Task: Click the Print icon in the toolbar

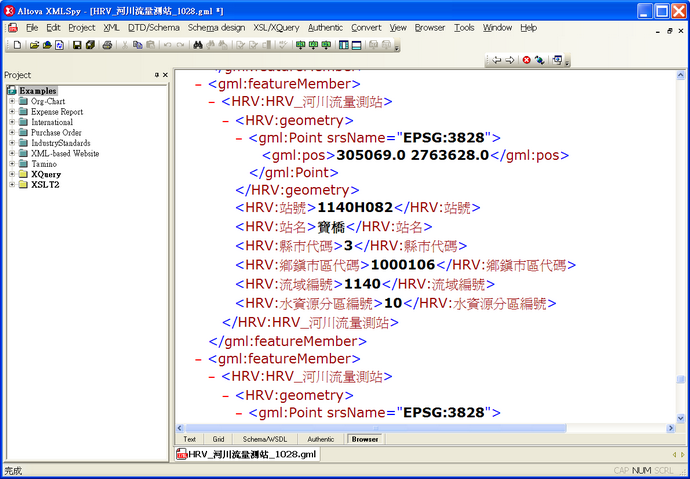Action: 107,45
